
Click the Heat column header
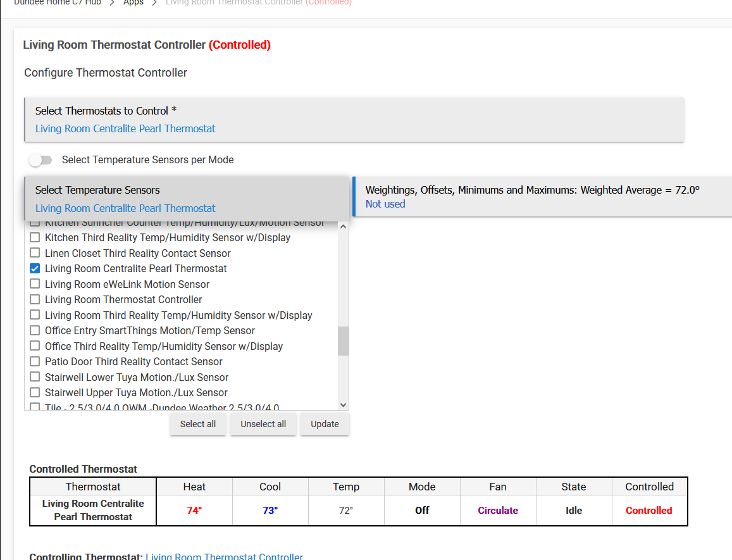(194, 487)
